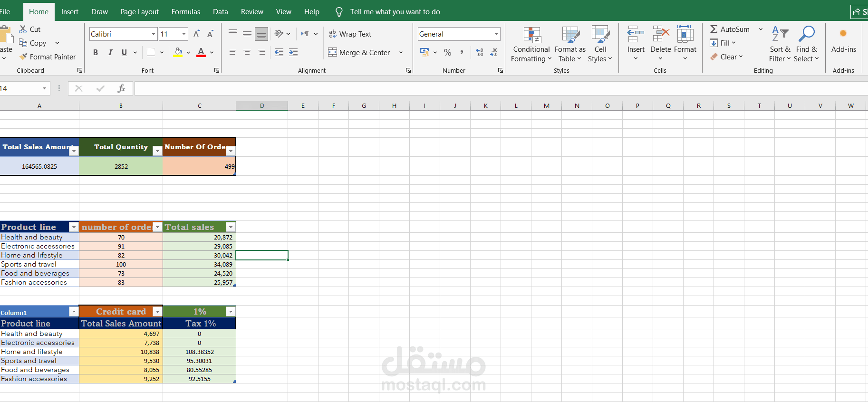Click the Align Right icon
This screenshot has height=402, width=868.
click(261, 52)
